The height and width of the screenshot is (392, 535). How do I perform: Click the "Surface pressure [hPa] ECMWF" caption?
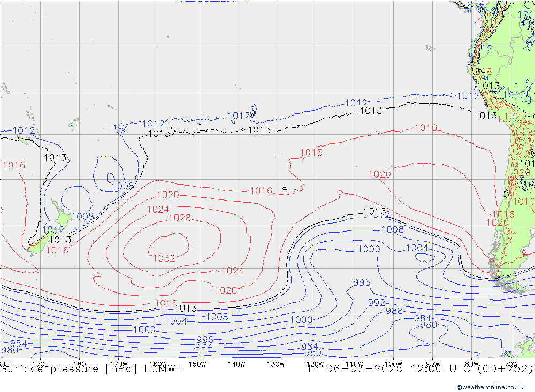pos(91,369)
